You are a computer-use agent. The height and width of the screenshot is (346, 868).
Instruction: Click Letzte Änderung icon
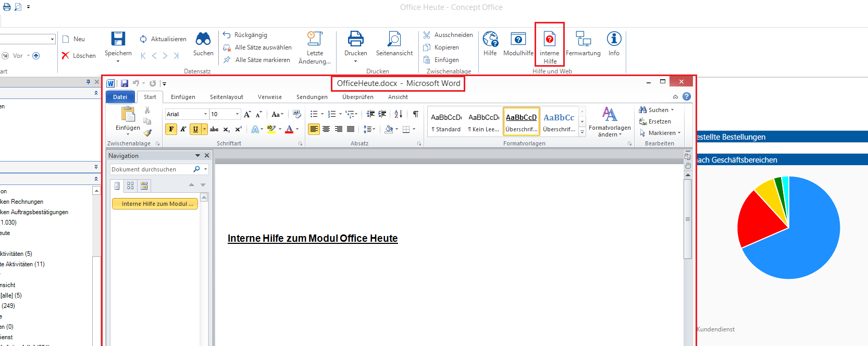coord(315,40)
